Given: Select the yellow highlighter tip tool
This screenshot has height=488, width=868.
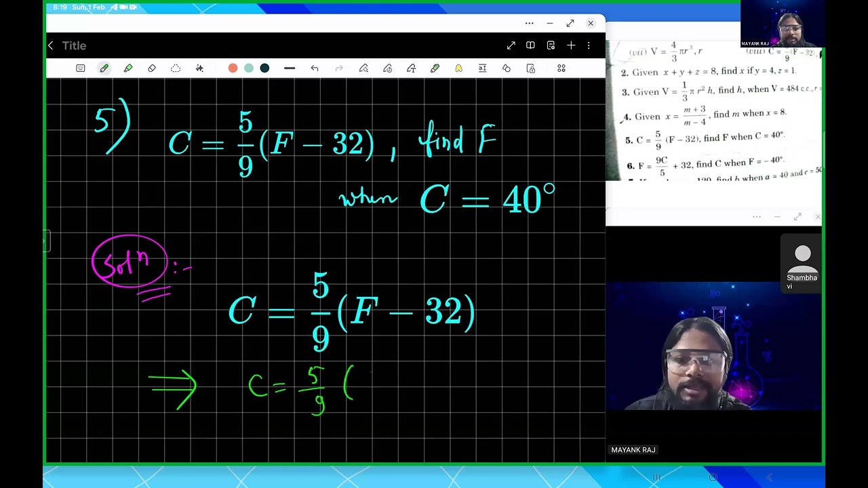Looking at the screenshot, I should (x=458, y=68).
